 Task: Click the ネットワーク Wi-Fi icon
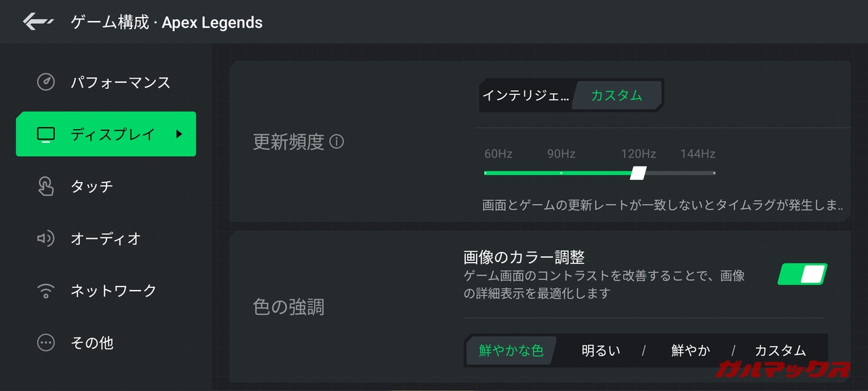point(45,291)
